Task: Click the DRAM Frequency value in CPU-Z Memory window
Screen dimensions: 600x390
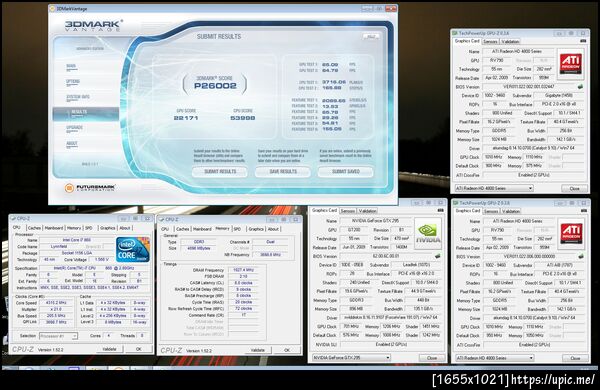Action: click(x=243, y=270)
